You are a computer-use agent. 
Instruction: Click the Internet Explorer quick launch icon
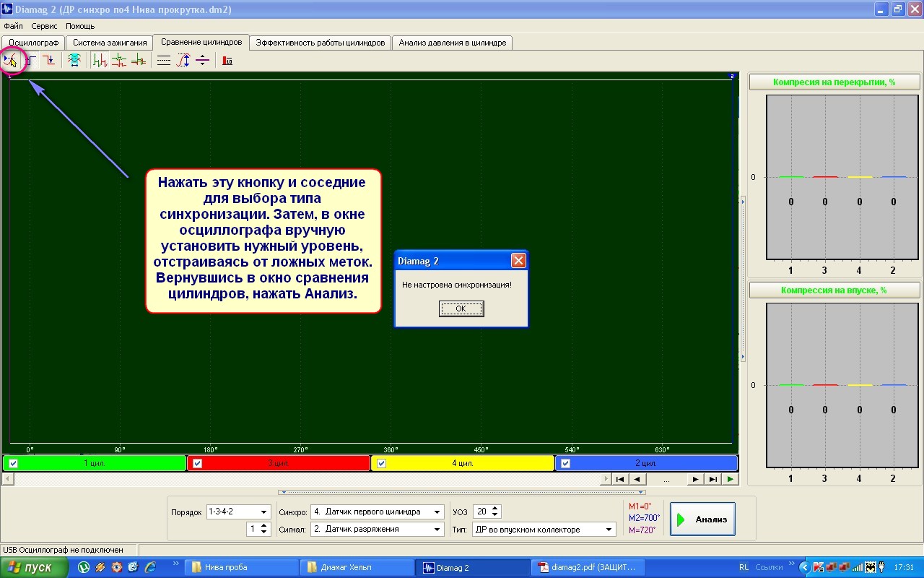(x=151, y=567)
